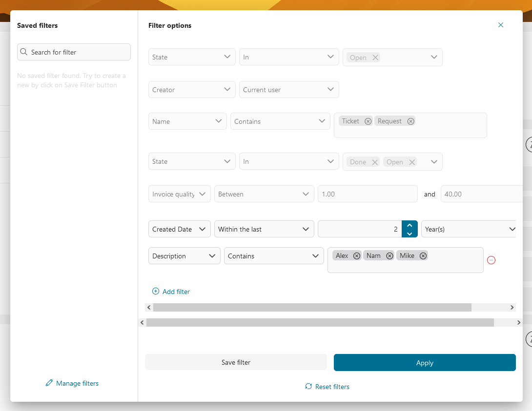Remove the Done tag from second State filter
532x411 pixels.
pyautogui.click(x=374, y=161)
